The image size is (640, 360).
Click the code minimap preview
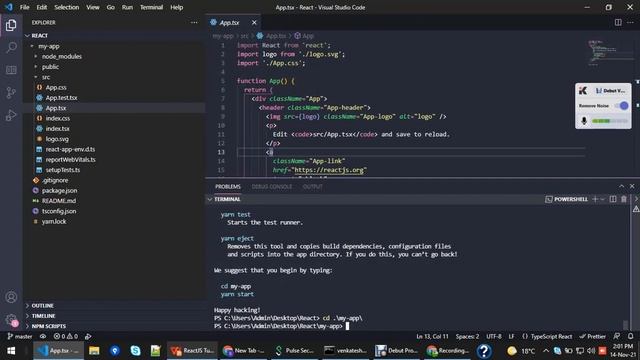click(x=609, y=52)
